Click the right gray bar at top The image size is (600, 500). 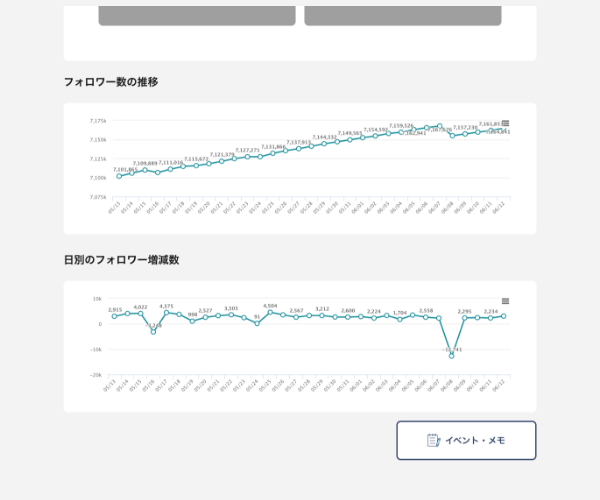pos(403,15)
